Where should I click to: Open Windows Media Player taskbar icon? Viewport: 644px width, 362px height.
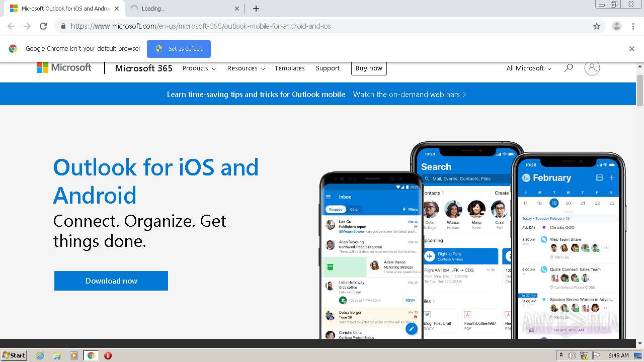click(74, 355)
